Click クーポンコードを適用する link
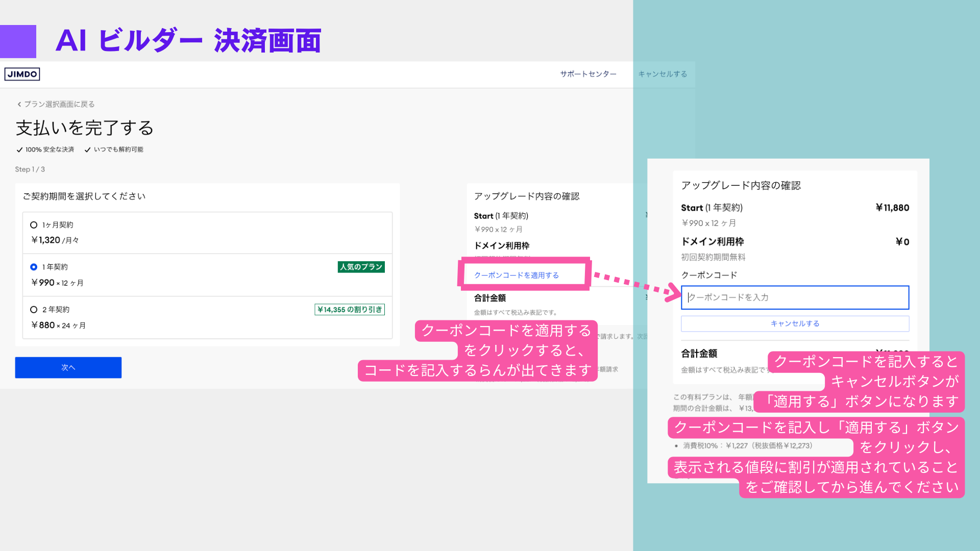This screenshot has width=980, height=551. pyautogui.click(x=517, y=275)
